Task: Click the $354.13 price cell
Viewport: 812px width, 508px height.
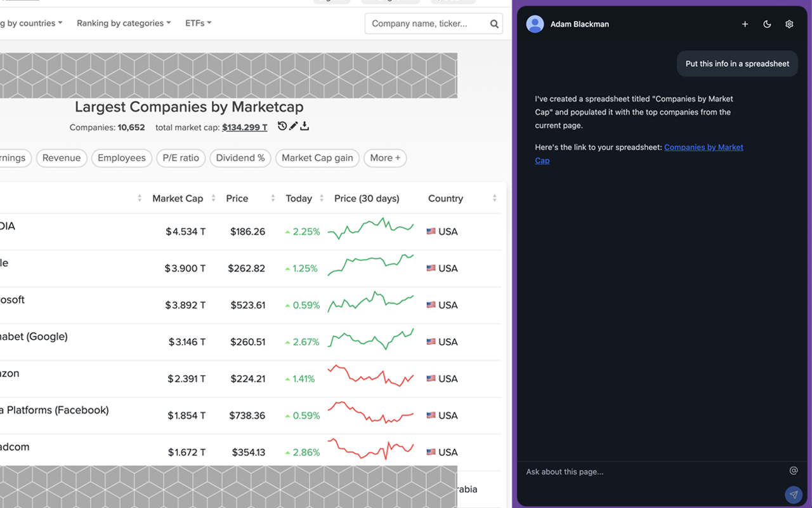Action: click(249, 453)
